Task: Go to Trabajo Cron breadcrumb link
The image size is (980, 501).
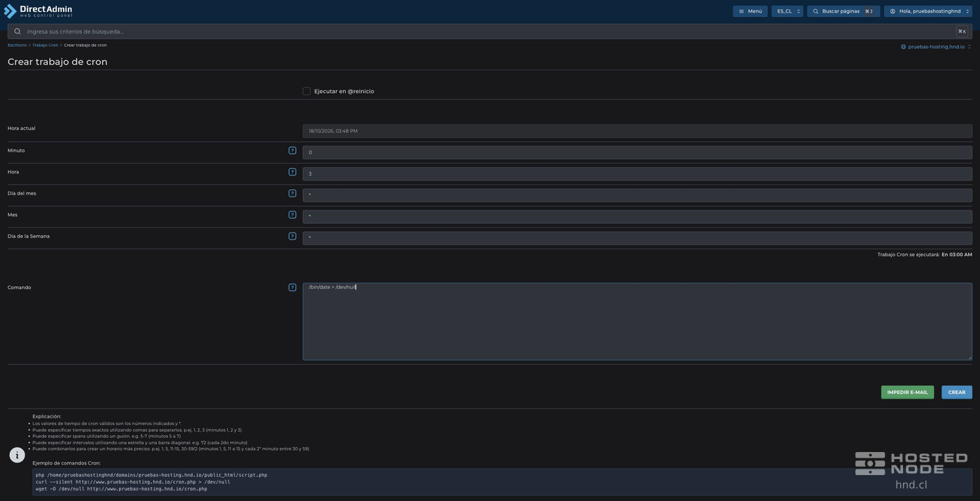Action: tap(45, 45)
